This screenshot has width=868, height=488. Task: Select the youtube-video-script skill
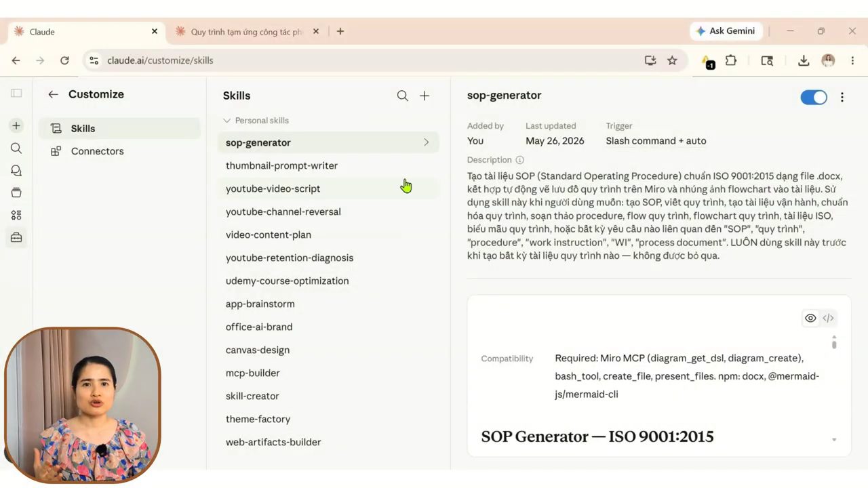[328, 188]
